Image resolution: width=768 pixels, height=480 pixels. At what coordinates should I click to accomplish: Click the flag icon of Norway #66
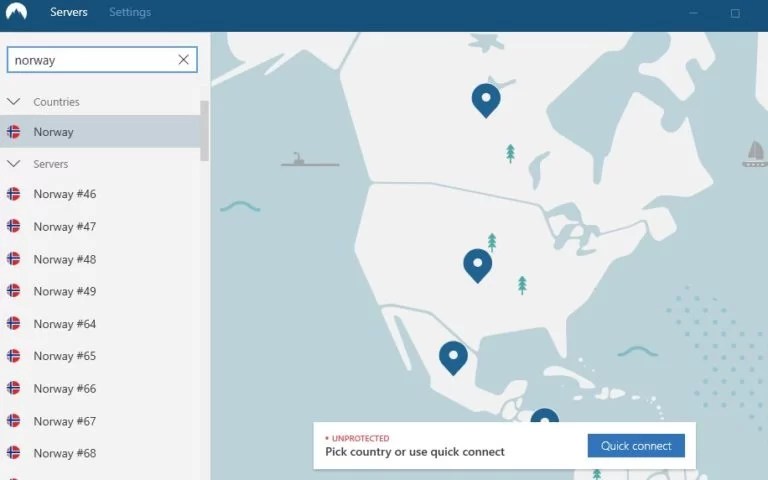point(14,388)
